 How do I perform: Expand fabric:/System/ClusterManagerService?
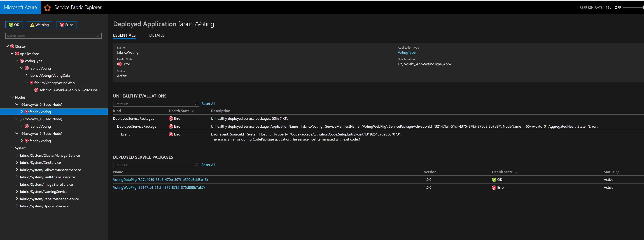(17, 155)
